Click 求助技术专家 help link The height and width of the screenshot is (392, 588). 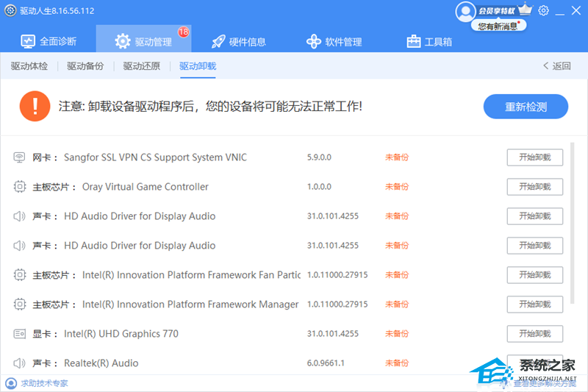coord(44,383)
